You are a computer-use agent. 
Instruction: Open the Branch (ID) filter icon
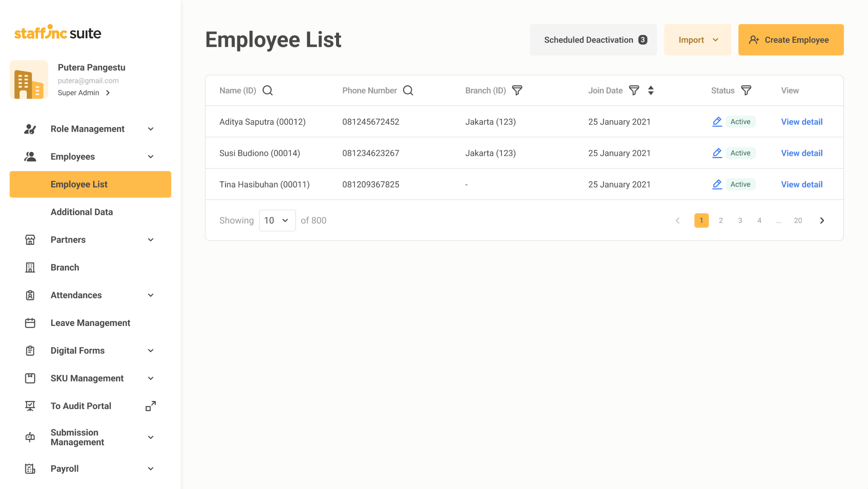(517, 90)
